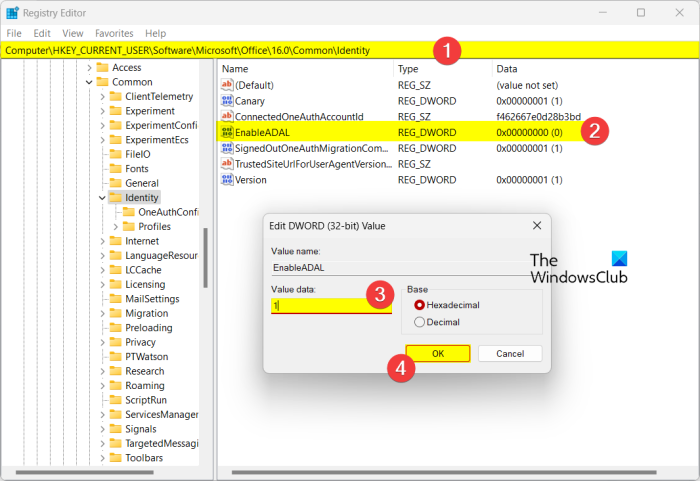Image resolution: width=700 pixels, height=481 pixels.
Task: Click the ConnectedOneAuthAccountId string icon
Action: (x=227, y=117)
